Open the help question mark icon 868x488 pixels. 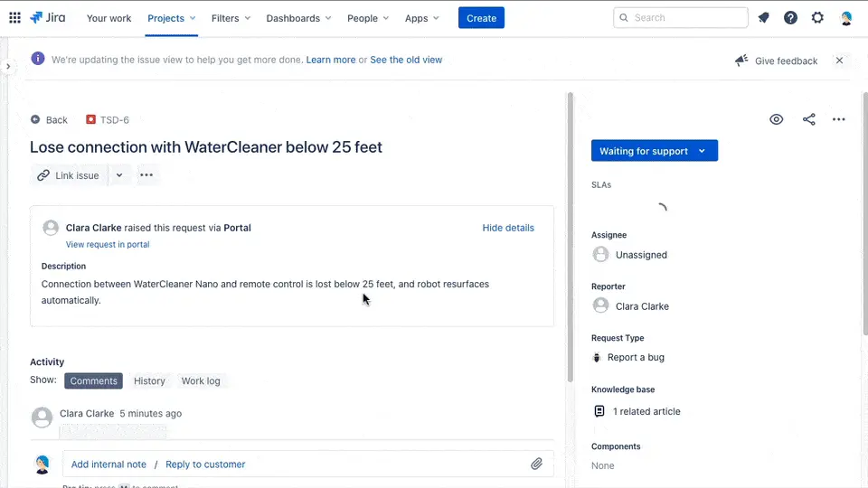click(790, 18)
